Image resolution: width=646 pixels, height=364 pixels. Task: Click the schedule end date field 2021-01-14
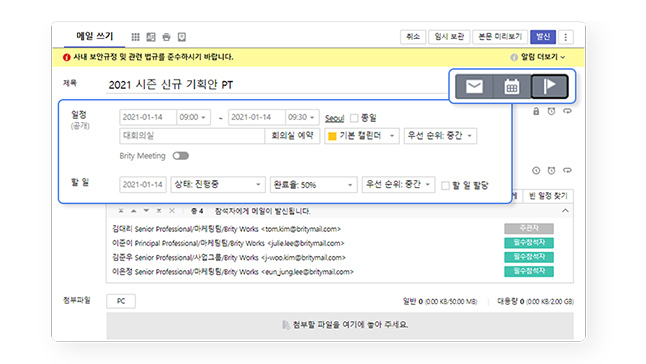click(x=257, y=117)
